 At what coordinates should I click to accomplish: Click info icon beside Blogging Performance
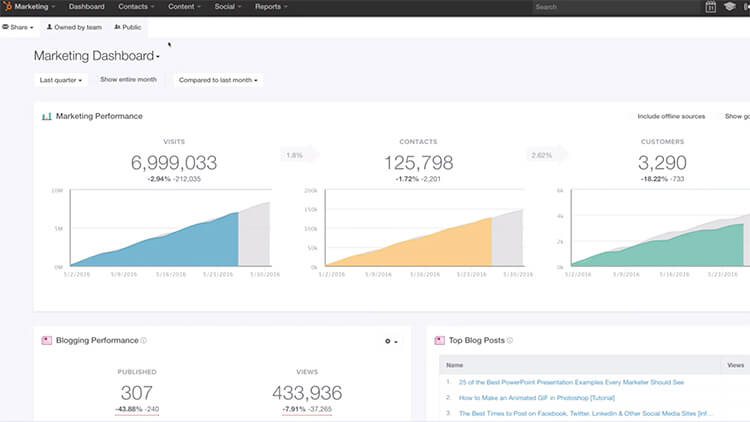tap(143, 340)
